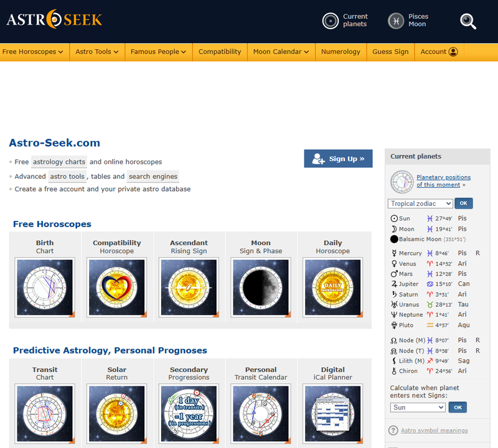The width and height of the screenshot is (498, 448).
Task: Expand the Famous People menu
Action: click(158, 52)
